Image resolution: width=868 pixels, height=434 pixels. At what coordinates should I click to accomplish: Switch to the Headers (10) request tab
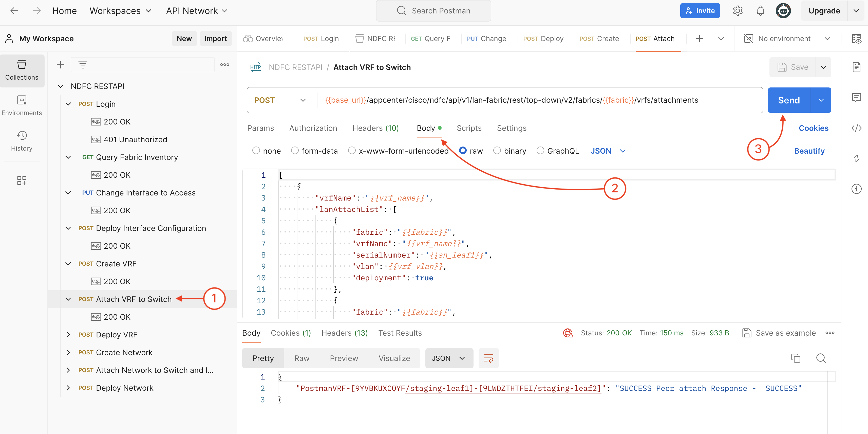(375, 128)
